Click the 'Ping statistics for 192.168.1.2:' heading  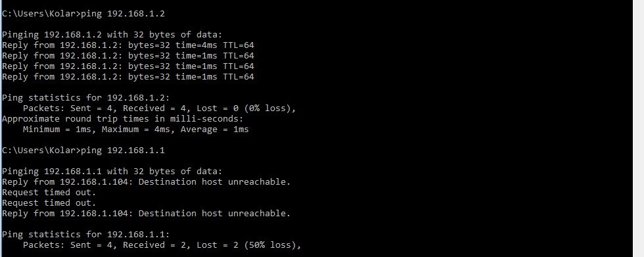86,98
